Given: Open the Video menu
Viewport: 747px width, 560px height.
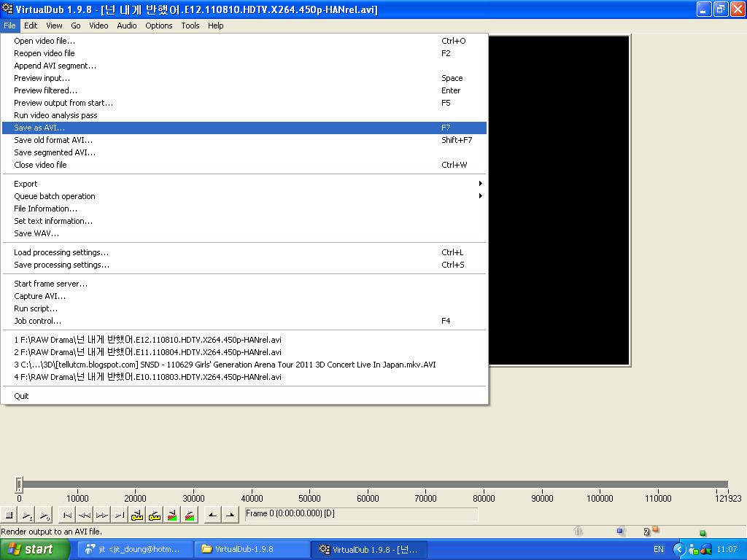Looking at the screenshot, I should tap(98, 26).
